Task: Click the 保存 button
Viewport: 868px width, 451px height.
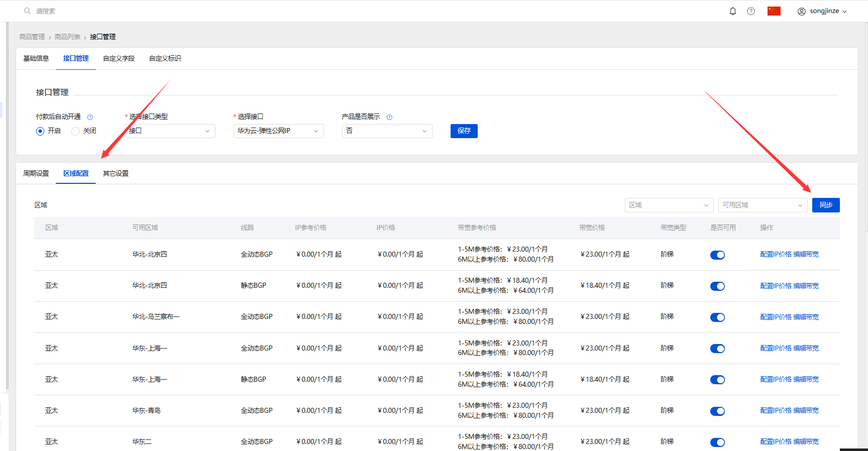Action: pos(464,131)
